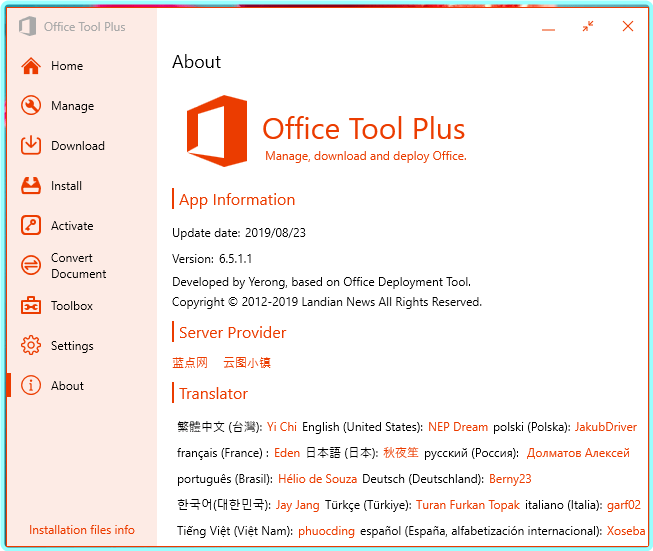Viewport: 653px width, 551px height.
Task: Open the 蓝点网 server provider link
Action: coord(190,363)
